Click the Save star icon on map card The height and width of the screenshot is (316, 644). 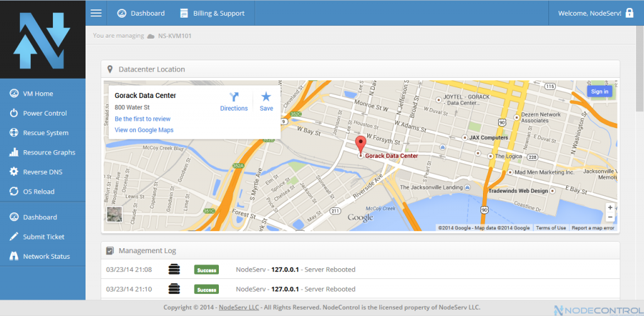[x=266, y=97]
